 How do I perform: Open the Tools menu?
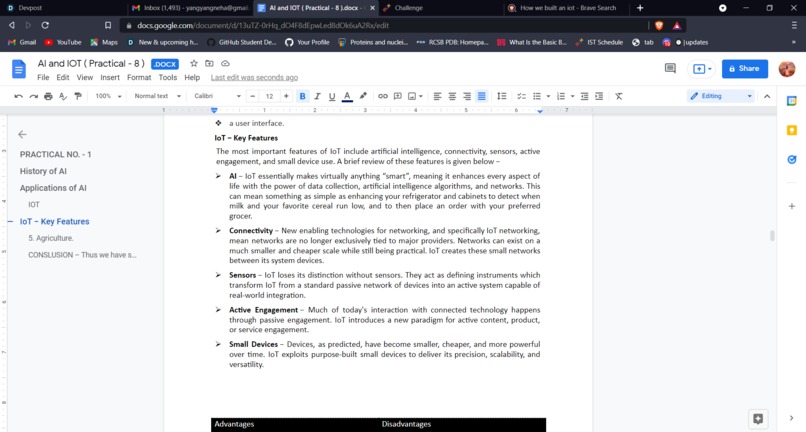(x=168, y=78)
